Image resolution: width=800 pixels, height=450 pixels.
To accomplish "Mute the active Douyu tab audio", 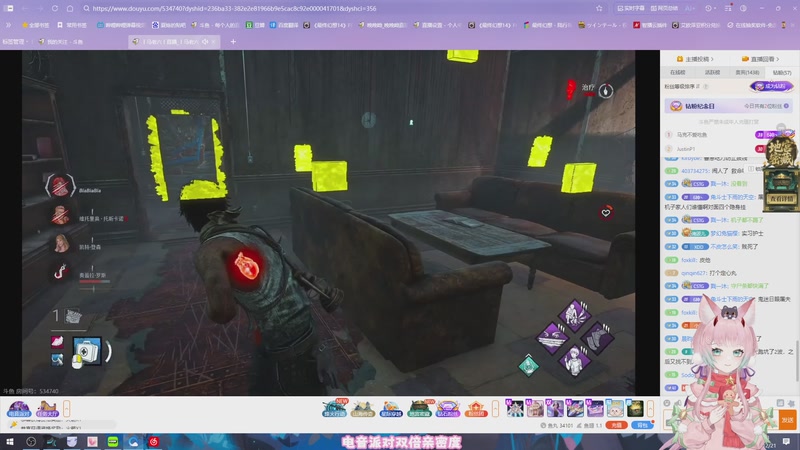I will [205, 42].
